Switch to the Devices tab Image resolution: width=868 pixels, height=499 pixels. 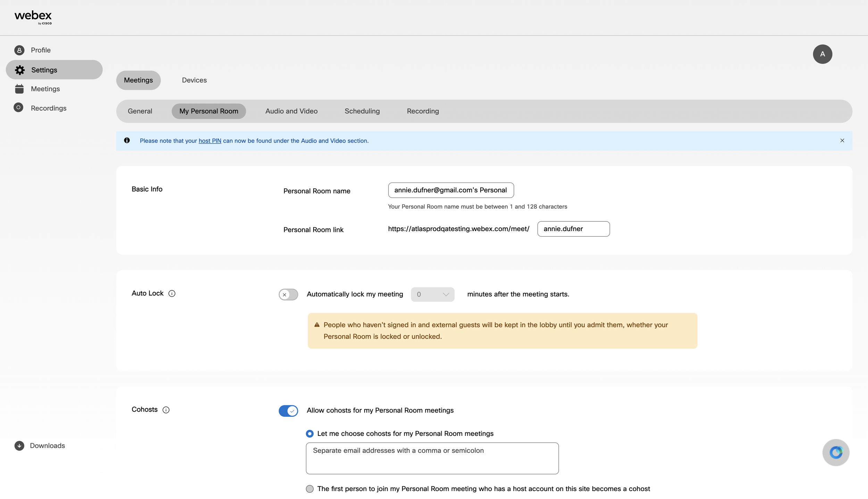tap(194, 80)
